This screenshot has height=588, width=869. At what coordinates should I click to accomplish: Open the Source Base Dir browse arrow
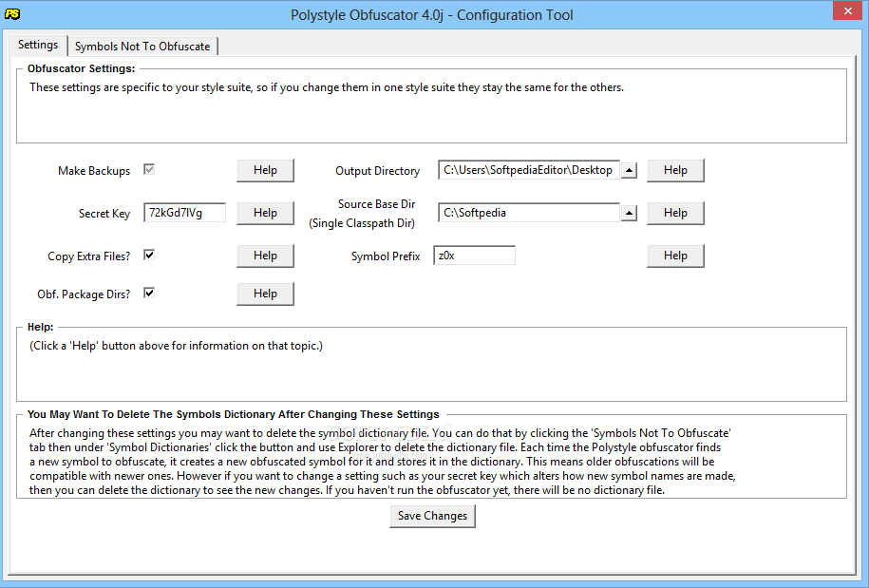(x=629, y=213)
